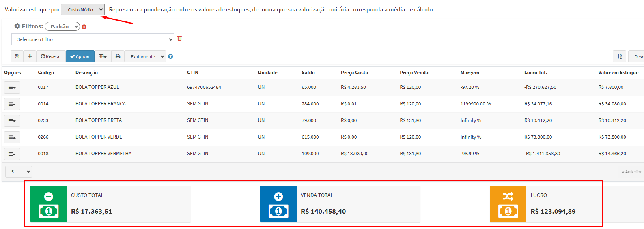Expand the Padrão filter preset dropdown
Screen dimensions: 644x229
coord(62,26)
